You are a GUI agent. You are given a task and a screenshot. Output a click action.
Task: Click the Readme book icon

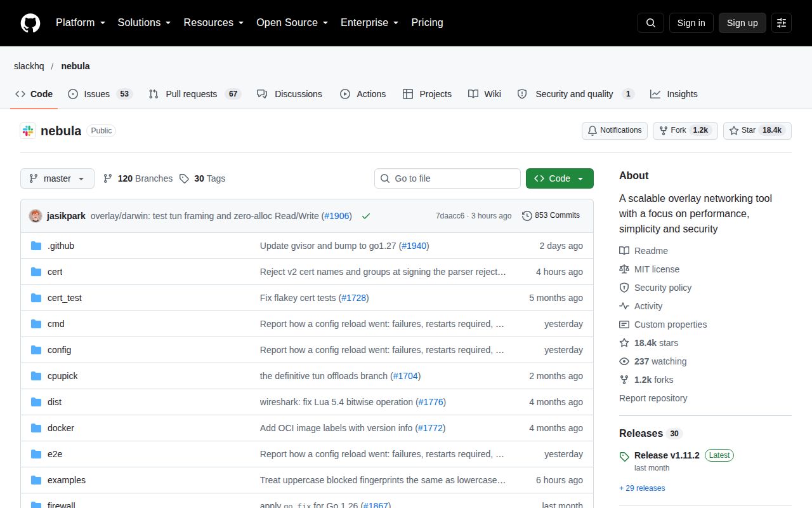click(624, 251)
